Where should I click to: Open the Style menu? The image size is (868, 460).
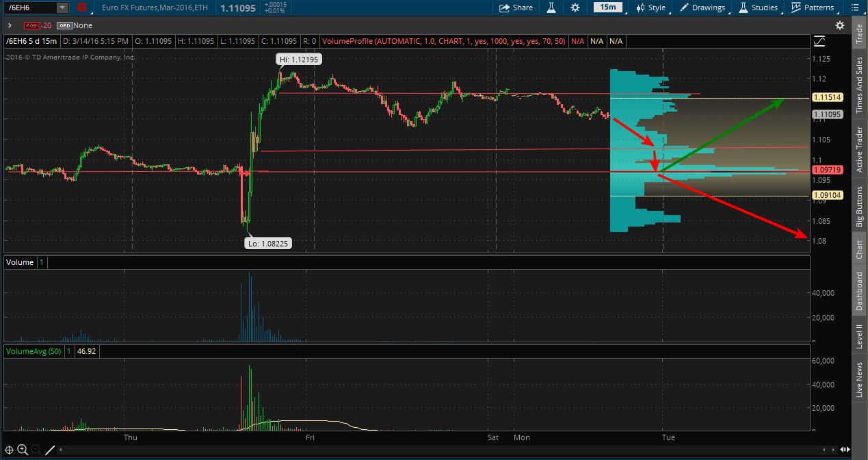pyautogui.click(x=650, y=8)
